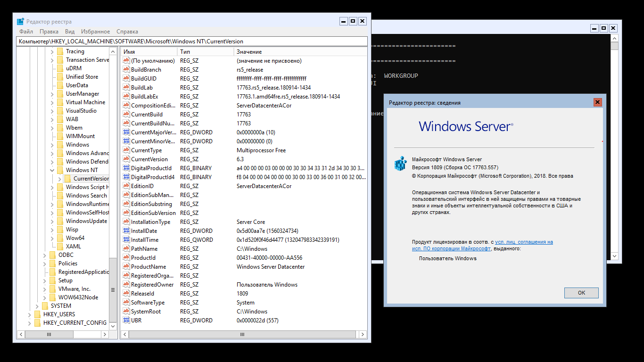Select the VMware, Inc. registry key
Viewport: 644px width, 362px height.
pos(74,289)
